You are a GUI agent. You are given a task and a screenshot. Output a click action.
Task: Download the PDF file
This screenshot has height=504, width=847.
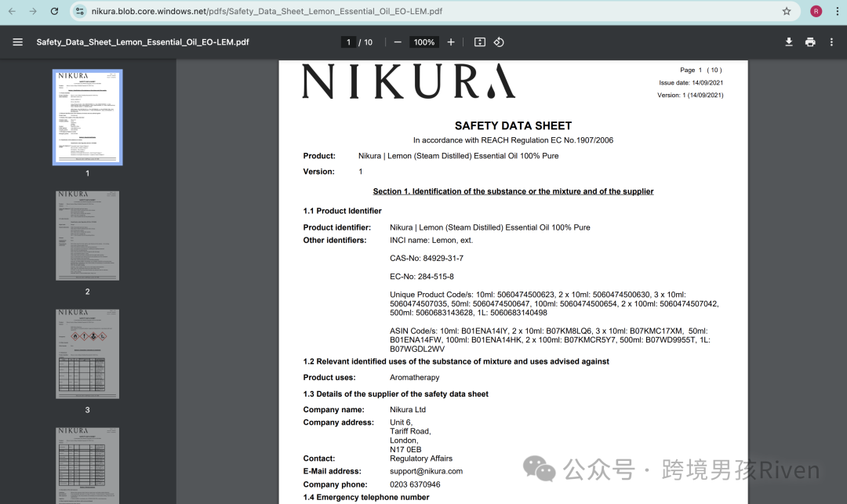[x=789, y=42]
